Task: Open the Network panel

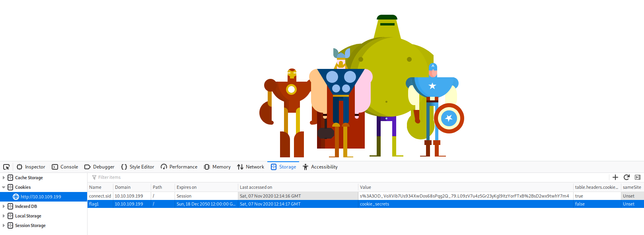Action: pos(251,167)
